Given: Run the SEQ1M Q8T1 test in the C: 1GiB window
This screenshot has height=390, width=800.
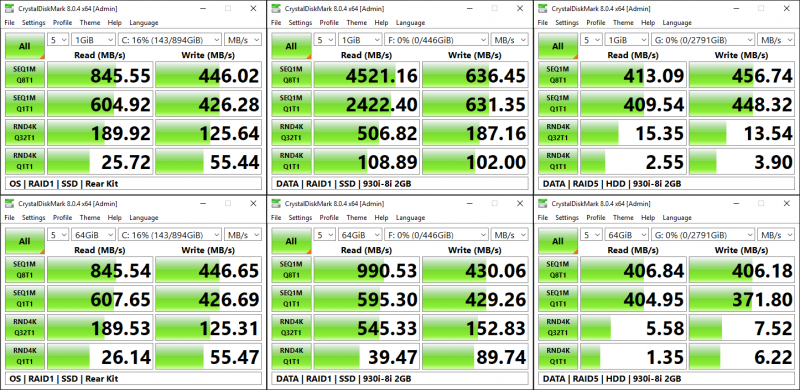Looking at the screenshot, I should [24, 75].
